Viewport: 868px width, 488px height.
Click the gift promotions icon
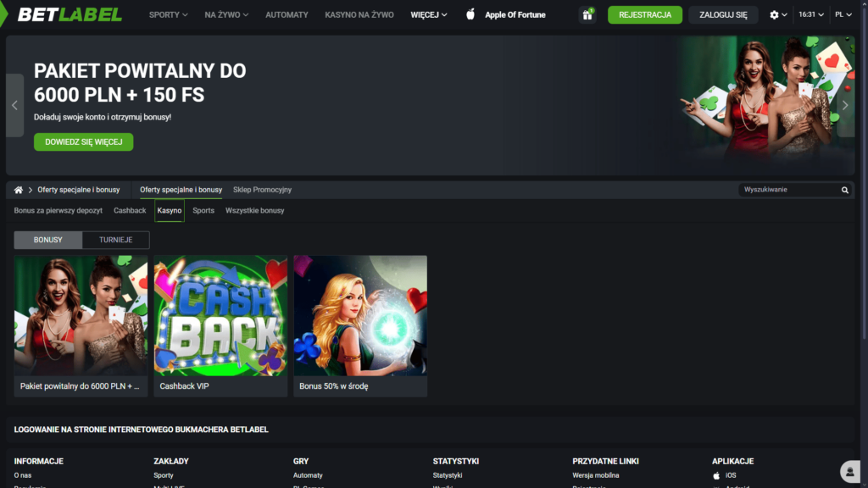pyautogui.click(x=587, y=14)
